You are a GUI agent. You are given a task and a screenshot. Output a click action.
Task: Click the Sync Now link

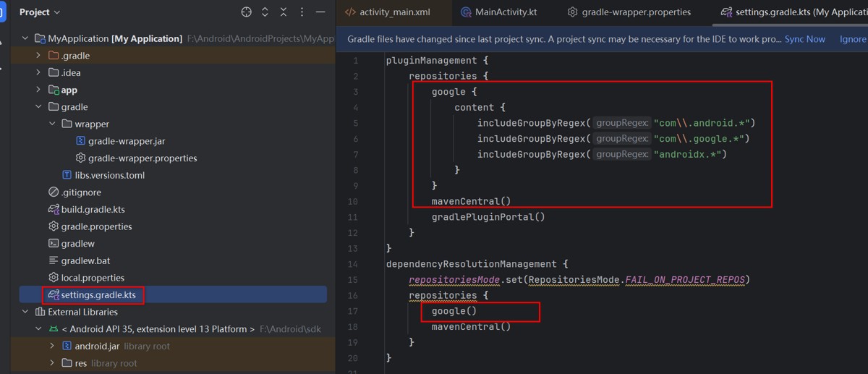click(804, 39)
